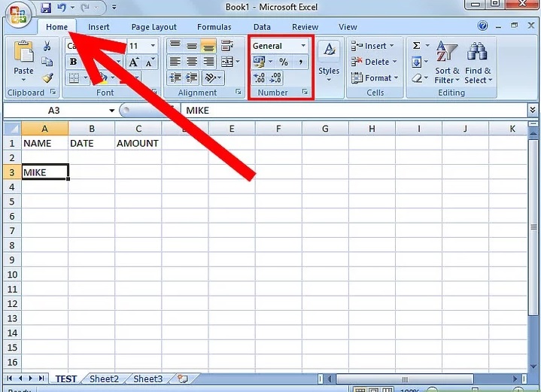Expand the formula bar
Image resolution: width=541 pixels, height=392 pixels.
pos(533,110)
